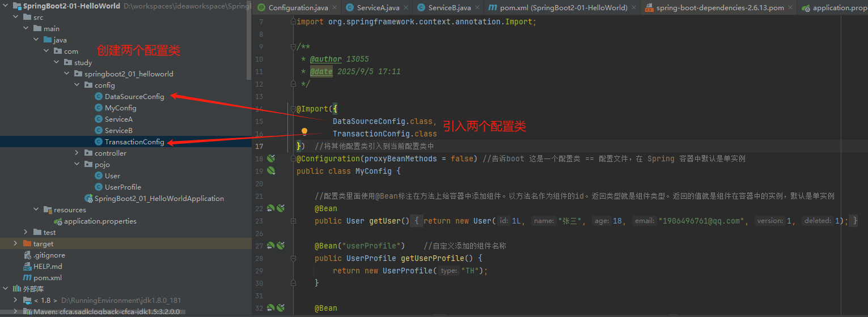Click the pom.xml Maven icon in tree
Image resolution: width=868 pixels, height=317 pixels.
27,277
